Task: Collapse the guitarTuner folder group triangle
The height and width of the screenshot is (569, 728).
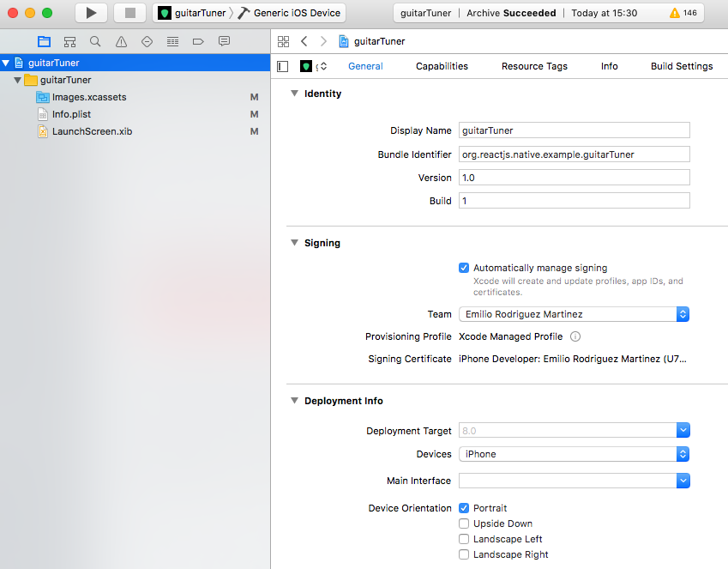Action: point(18,80)
